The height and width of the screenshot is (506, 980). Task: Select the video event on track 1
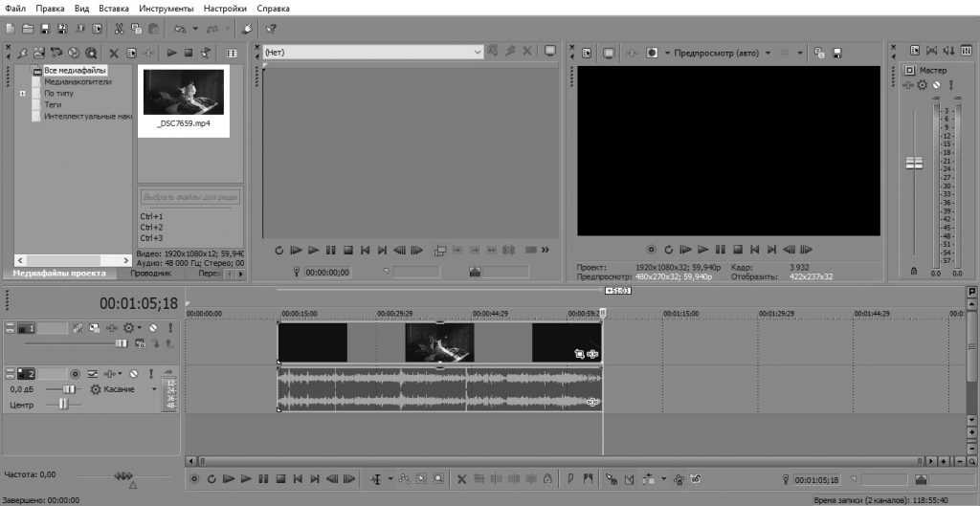tap(440, 342)
